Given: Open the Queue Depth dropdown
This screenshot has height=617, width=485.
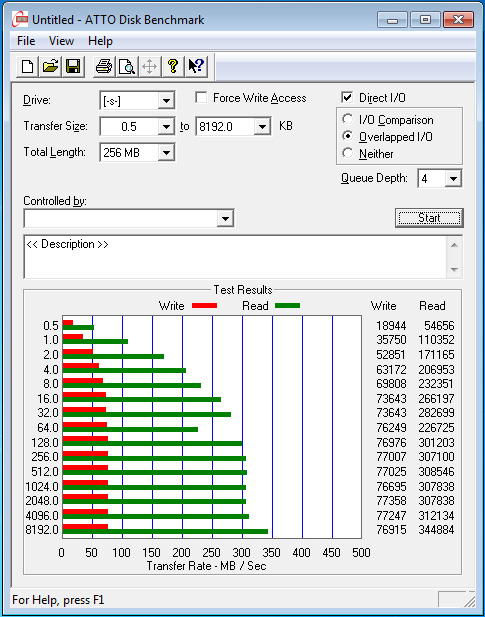Looking at the screenshot, I should point(453,179).
